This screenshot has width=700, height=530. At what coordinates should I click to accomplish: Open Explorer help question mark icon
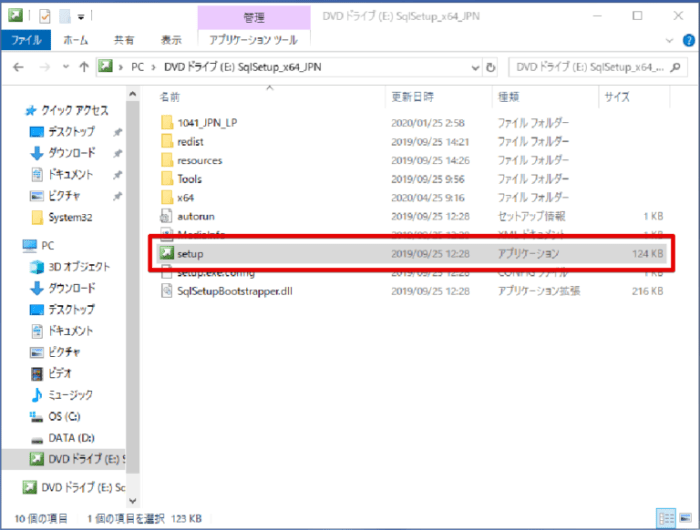coord(689,41)
